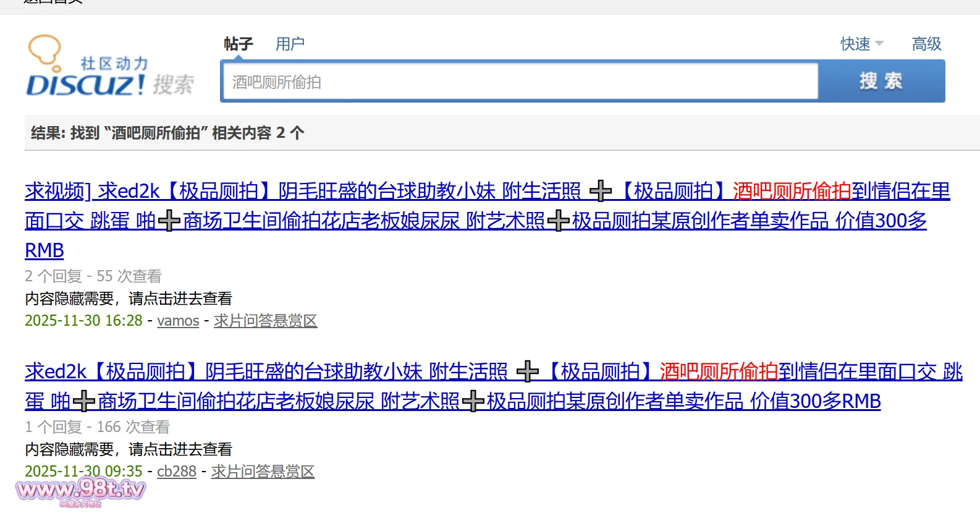
Task: Switch to the 用户 search tab
Action: pos(290,44)
